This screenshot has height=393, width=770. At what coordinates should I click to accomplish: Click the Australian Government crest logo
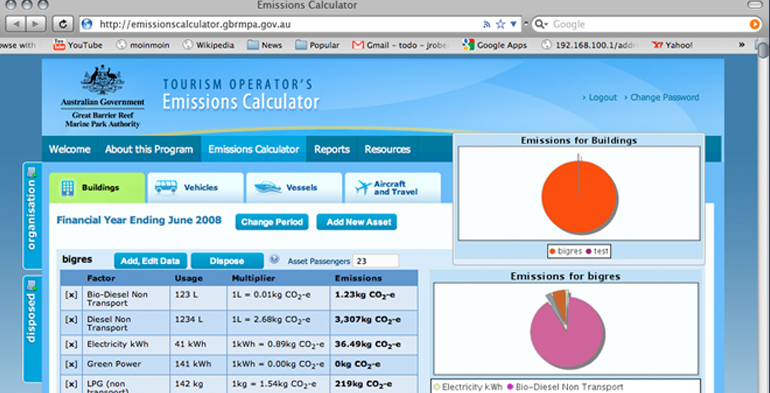pos(102,81)
